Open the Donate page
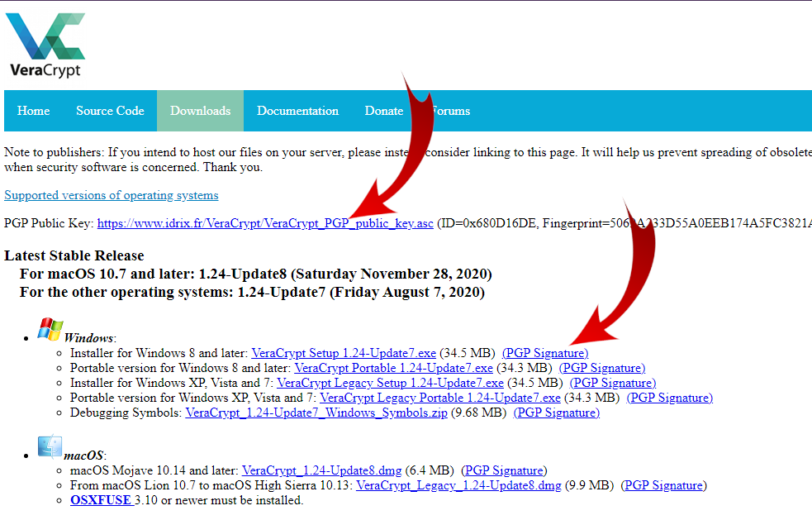This screenshot has height=520, width=812. coord(384,111)
